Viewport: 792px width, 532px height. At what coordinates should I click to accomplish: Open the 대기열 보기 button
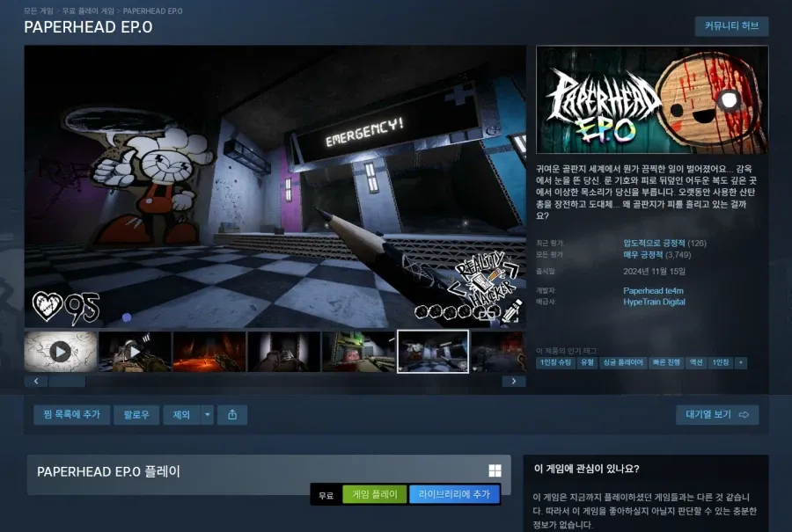717,415
